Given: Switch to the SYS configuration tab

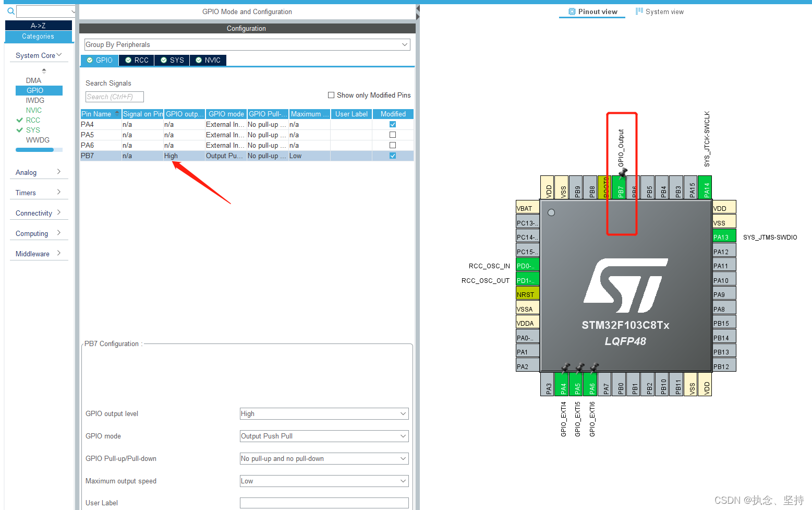Looking at the screenshot, I should point(172,60).
